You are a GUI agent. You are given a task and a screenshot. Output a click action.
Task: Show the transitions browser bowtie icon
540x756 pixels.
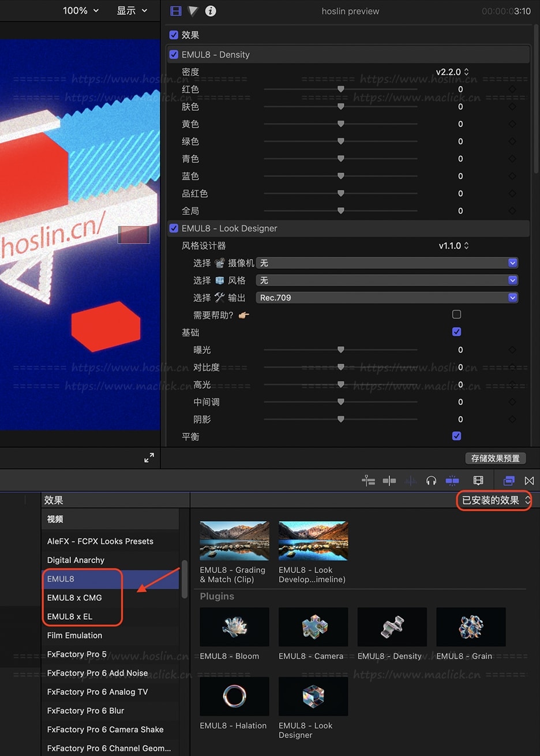(529, 480)
